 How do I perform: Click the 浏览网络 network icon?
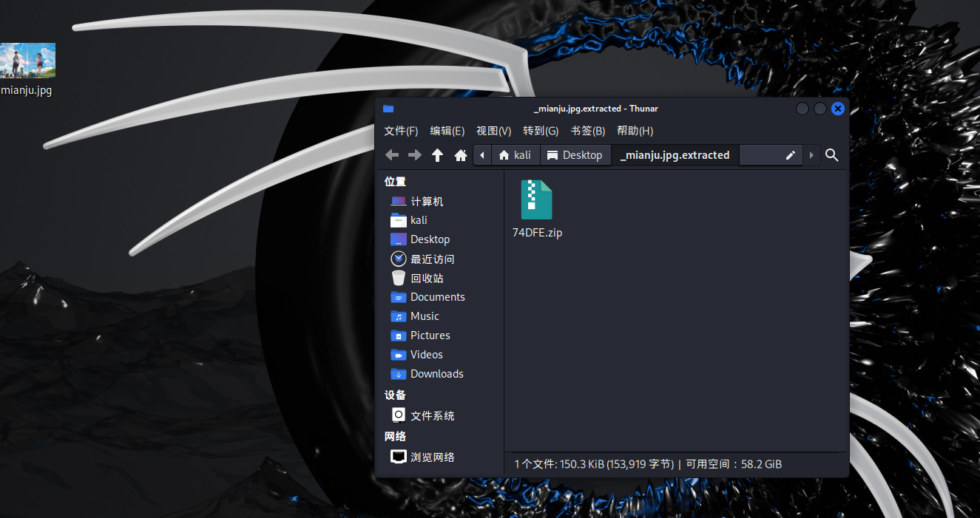click(x=399, y=457)
